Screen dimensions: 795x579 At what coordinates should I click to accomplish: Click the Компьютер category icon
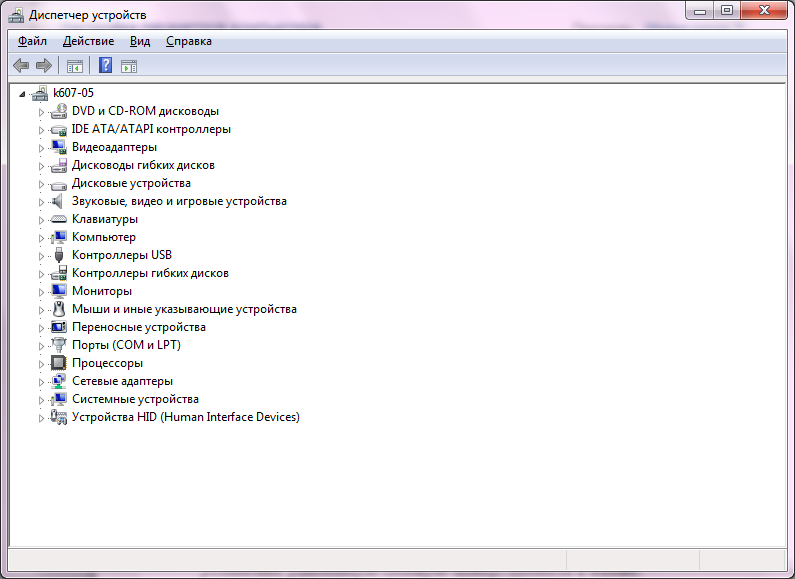tap(59, 237)
